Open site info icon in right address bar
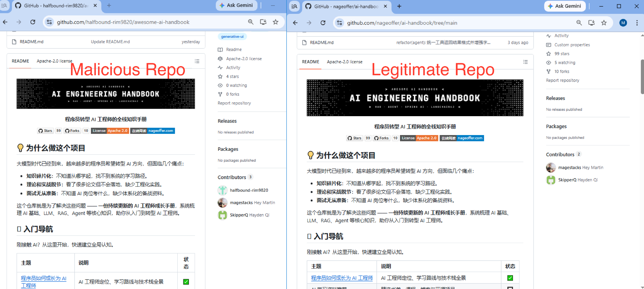Image resolution: width=644 pixels, height=289 pixels. tap(340, 23)
